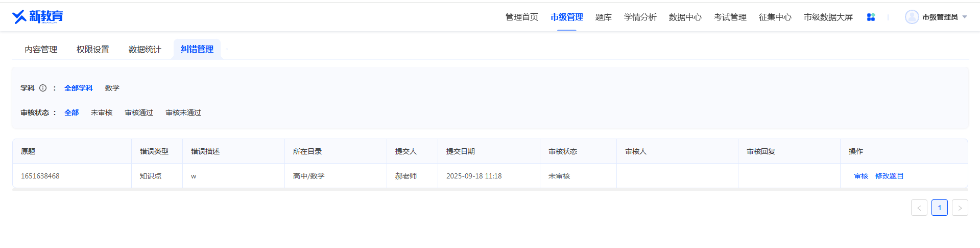The image size is (980, 248).
Task: Filter by 数学 subject
Action: (112, 88)
